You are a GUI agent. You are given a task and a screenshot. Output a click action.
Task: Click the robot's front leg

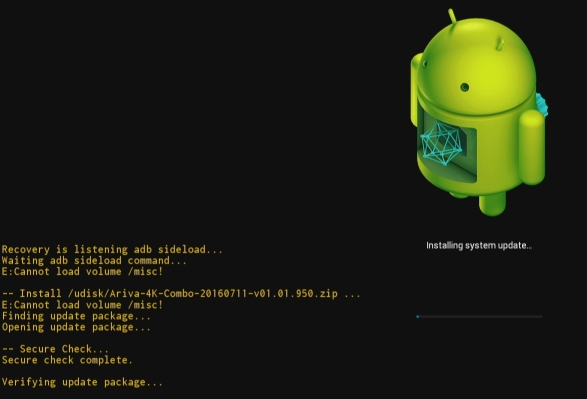pyautogui.click(x=492, y=204)
